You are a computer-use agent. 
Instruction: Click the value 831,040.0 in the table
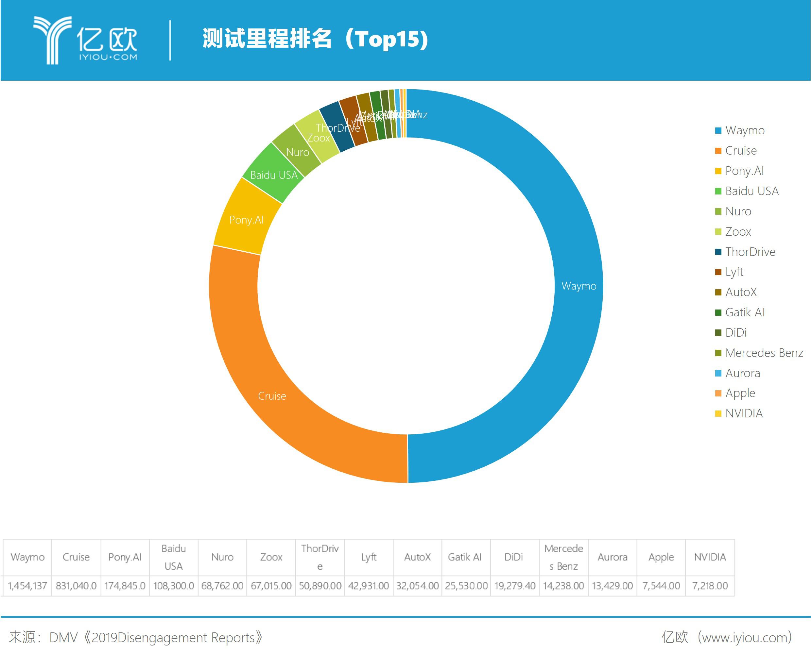click(x=76, y=586)
